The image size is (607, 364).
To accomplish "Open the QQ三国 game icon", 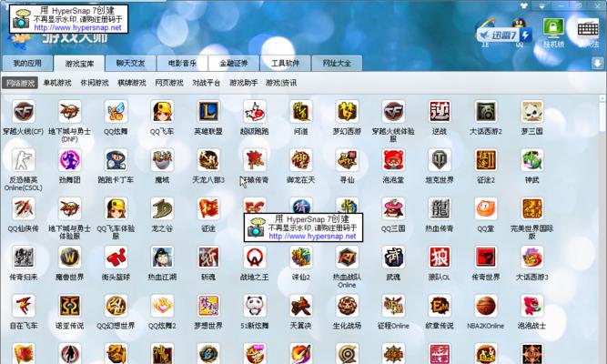I will 393,208.
